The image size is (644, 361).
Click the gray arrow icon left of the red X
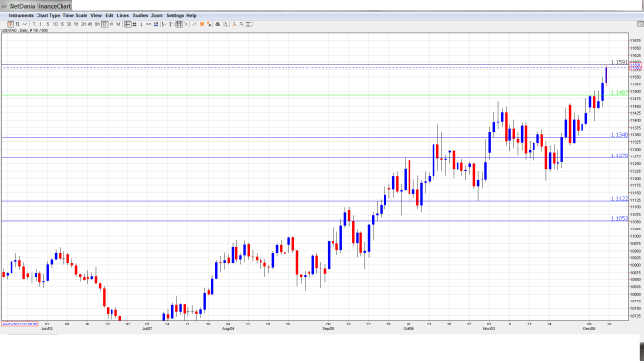tap(195, 24)
